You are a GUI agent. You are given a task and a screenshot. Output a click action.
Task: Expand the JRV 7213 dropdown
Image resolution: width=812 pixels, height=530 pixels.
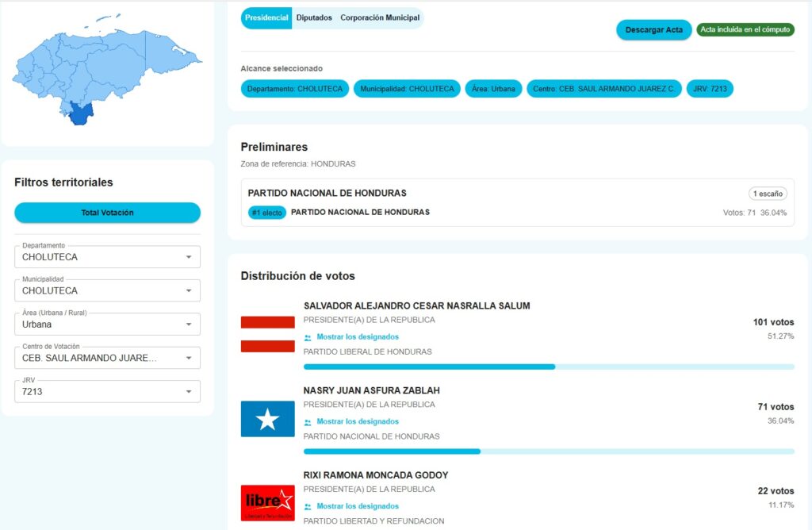[x=107, y=392]
